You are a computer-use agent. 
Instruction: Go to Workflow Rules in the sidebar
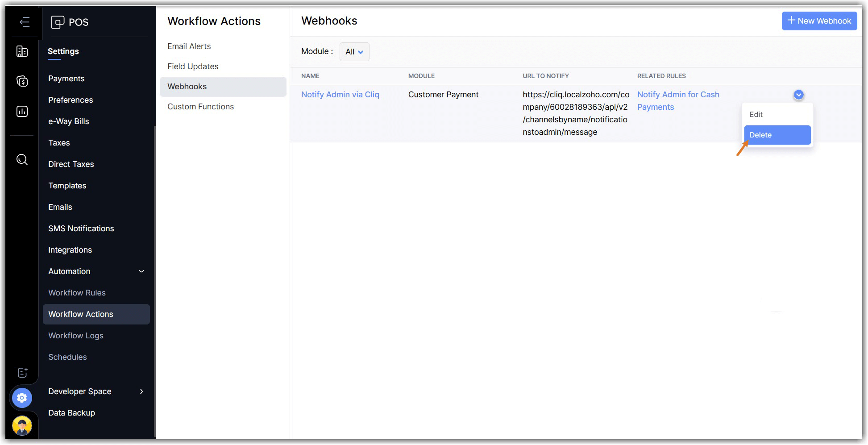[77, 293]
